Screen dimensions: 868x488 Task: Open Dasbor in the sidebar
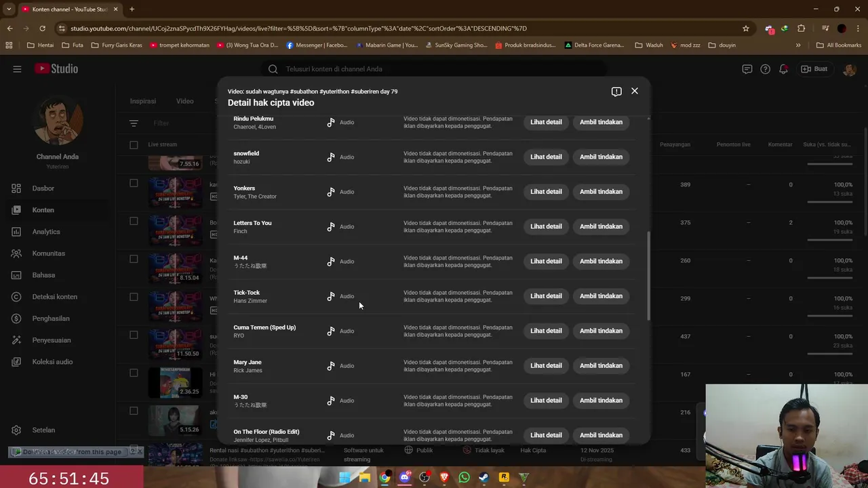coord(43,188)
